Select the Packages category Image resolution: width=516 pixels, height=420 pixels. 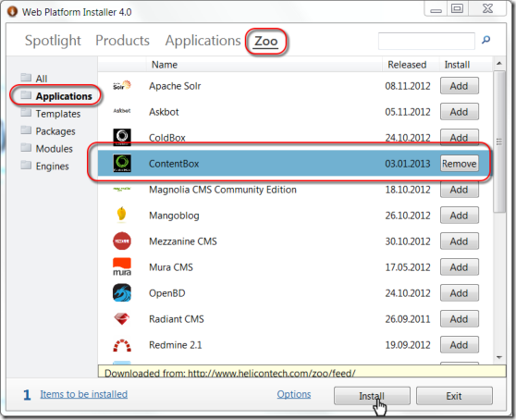click(x=55, y=131)
